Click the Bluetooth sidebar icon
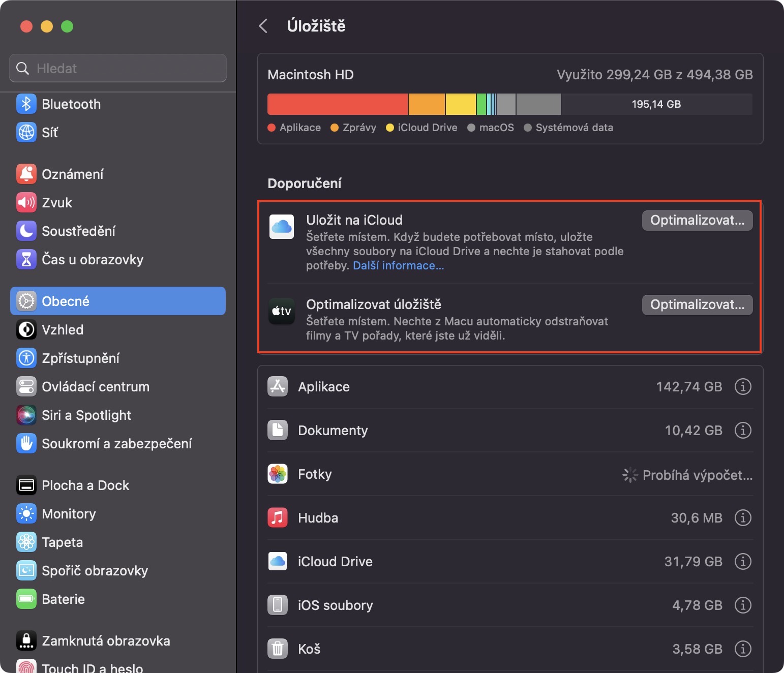This screenshot has height=673, width=784. [26, 104]
